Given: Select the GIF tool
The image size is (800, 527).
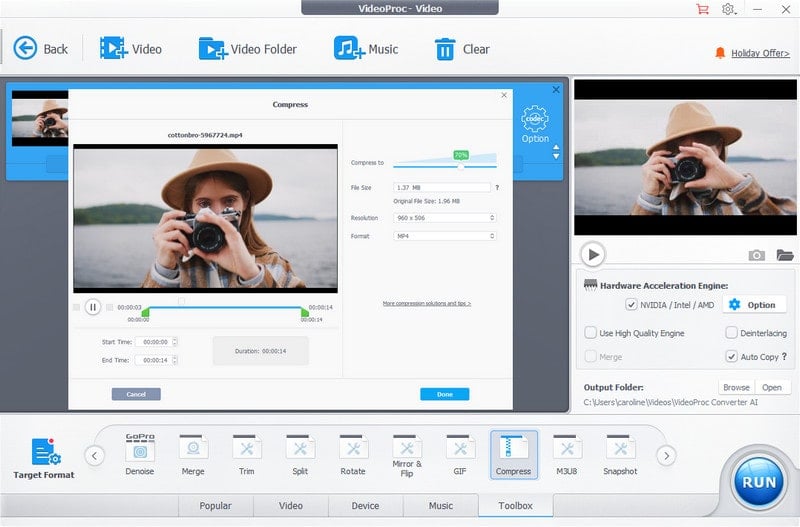Looking at the screenshot, I should 460,455.
